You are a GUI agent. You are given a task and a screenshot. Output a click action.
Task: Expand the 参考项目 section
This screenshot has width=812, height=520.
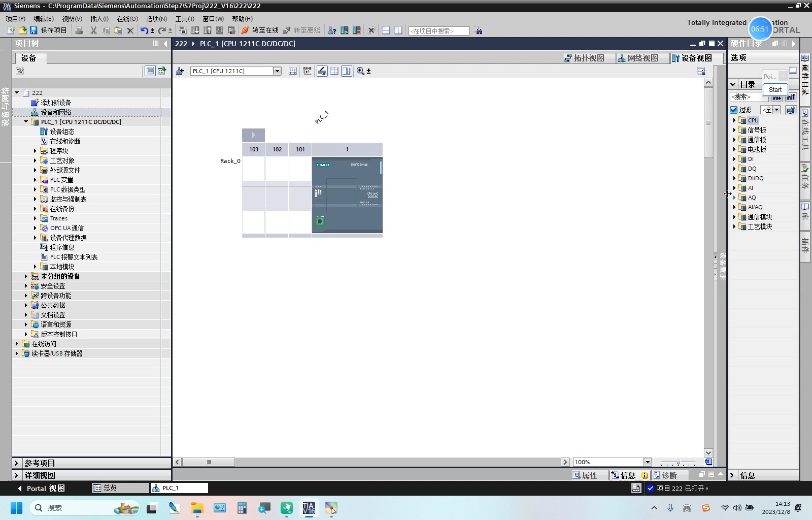[x=16, y=463]
